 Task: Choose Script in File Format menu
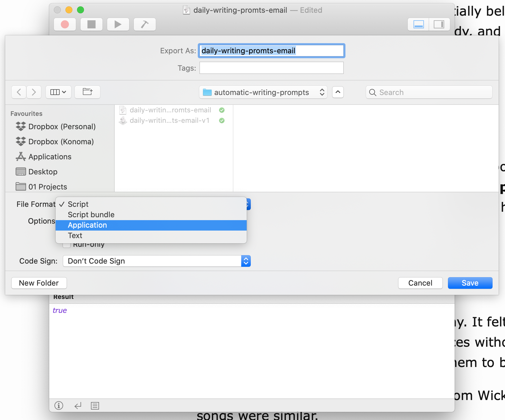(151, 204)
